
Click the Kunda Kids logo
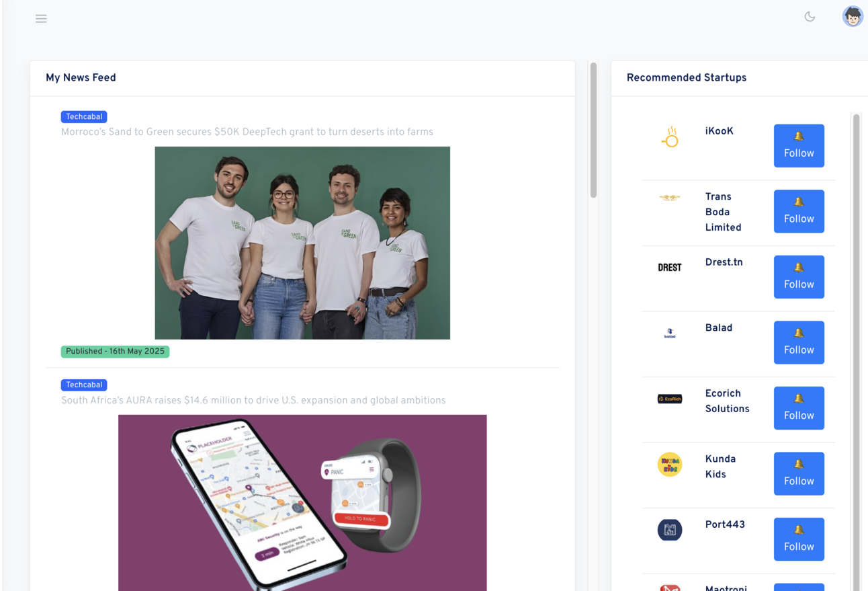(670, 465)
